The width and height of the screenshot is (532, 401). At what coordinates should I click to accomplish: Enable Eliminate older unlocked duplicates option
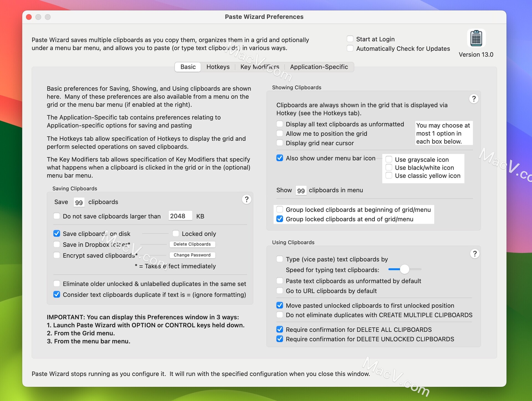click(57, 284)
